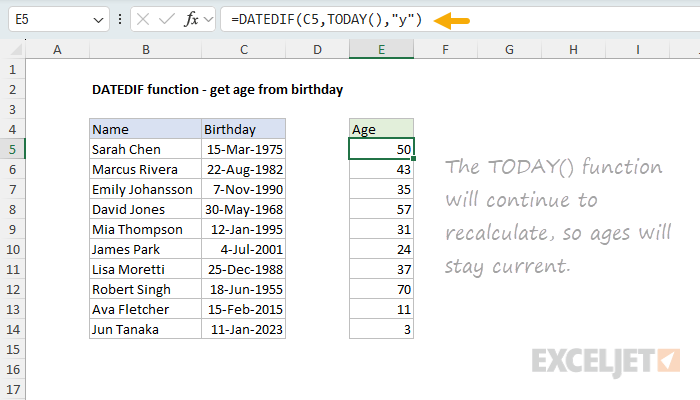This screenshot has width=700, height=400.
Task: Click the birthday cell 7-Nov-1990
Action: [243, 189]
